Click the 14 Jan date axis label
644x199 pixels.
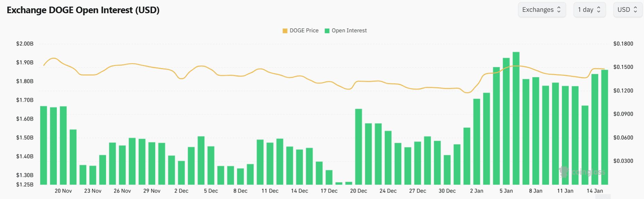pos(595,191)
